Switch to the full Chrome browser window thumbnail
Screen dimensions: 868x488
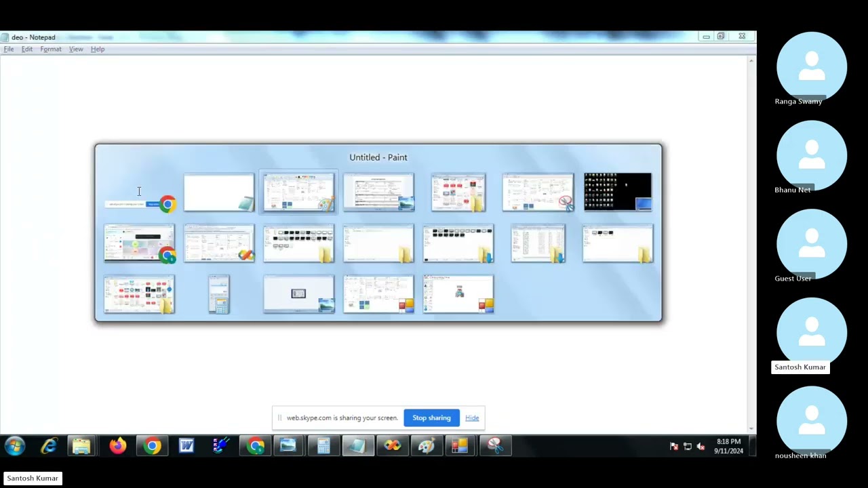pyautogui.click(x=140, y=243)
